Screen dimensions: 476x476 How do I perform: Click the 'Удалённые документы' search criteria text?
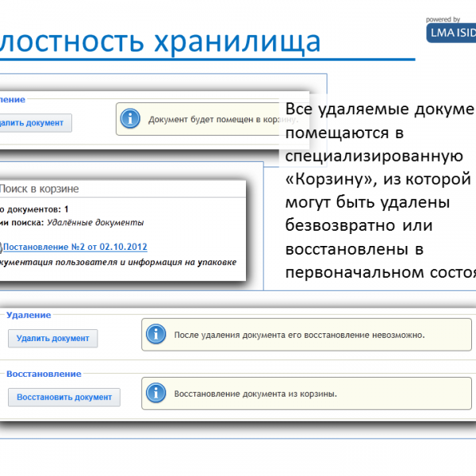coord(95,223)
